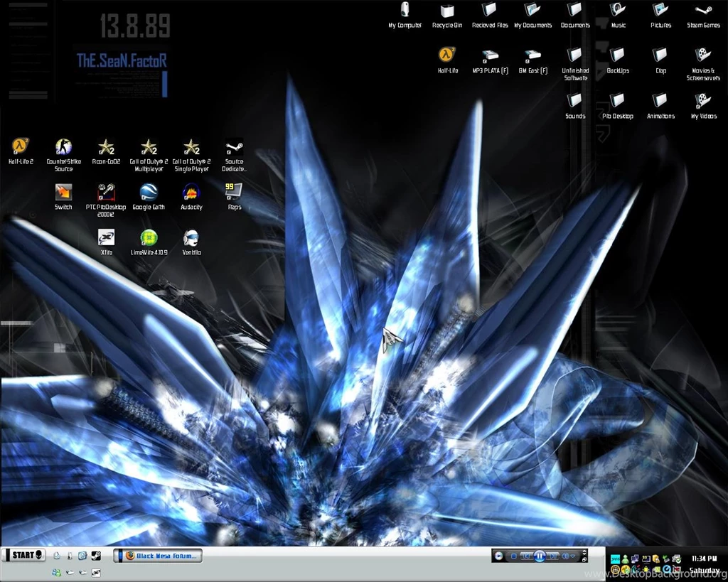Click the volume control in the media toolbar

click(x=566, y=556)
